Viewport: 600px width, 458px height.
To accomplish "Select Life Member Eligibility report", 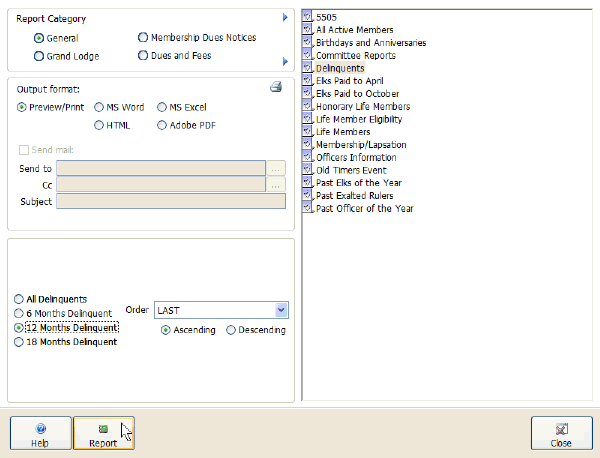I will pyautogui.click(x=356, y=119).
